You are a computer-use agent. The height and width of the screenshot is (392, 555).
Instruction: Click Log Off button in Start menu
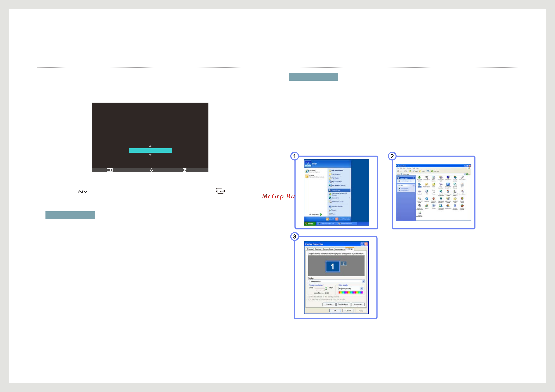330,219
